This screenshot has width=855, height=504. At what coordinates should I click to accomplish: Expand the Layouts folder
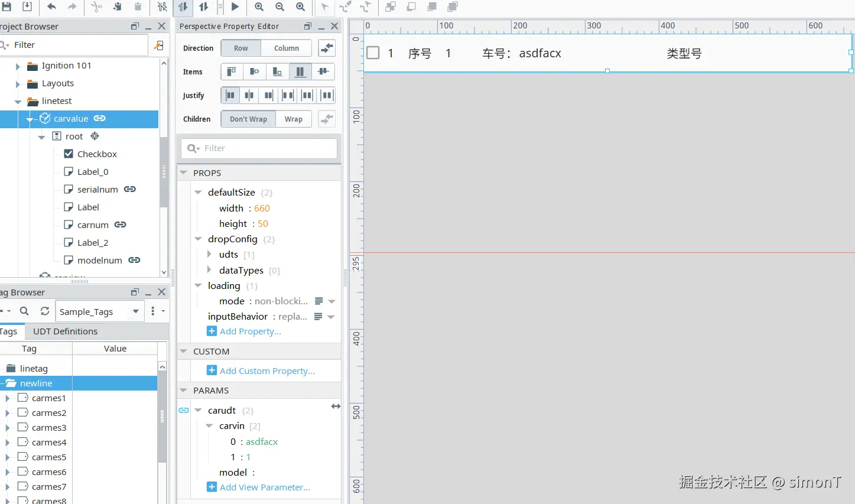[x=18, y=84]
